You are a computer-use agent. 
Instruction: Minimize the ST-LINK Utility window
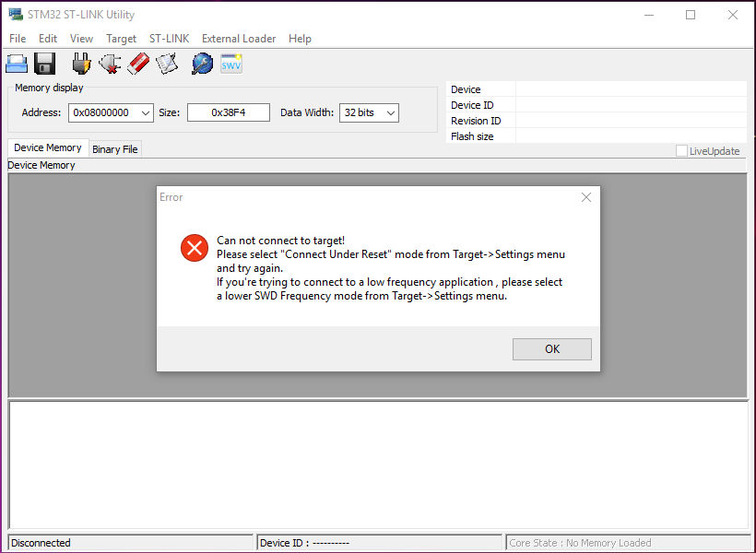tap(649, 15)
